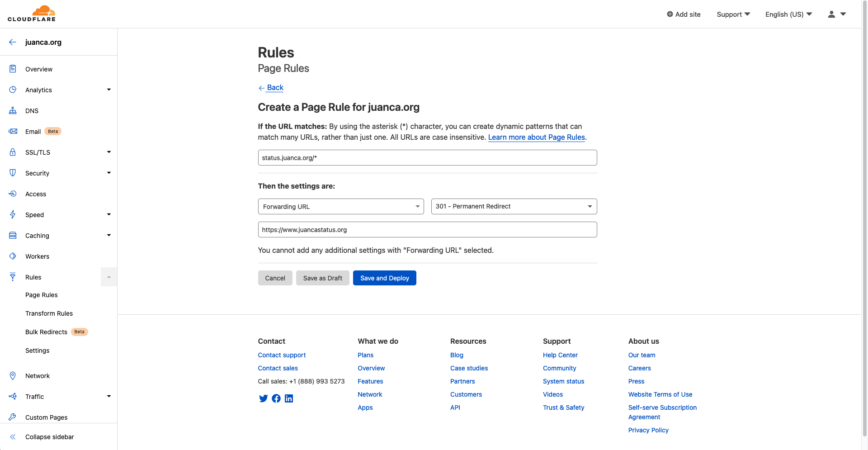Viewport: 868px width, 450px height.
Task: Click the DNS network icon
Action: click(x=13, y=110)
